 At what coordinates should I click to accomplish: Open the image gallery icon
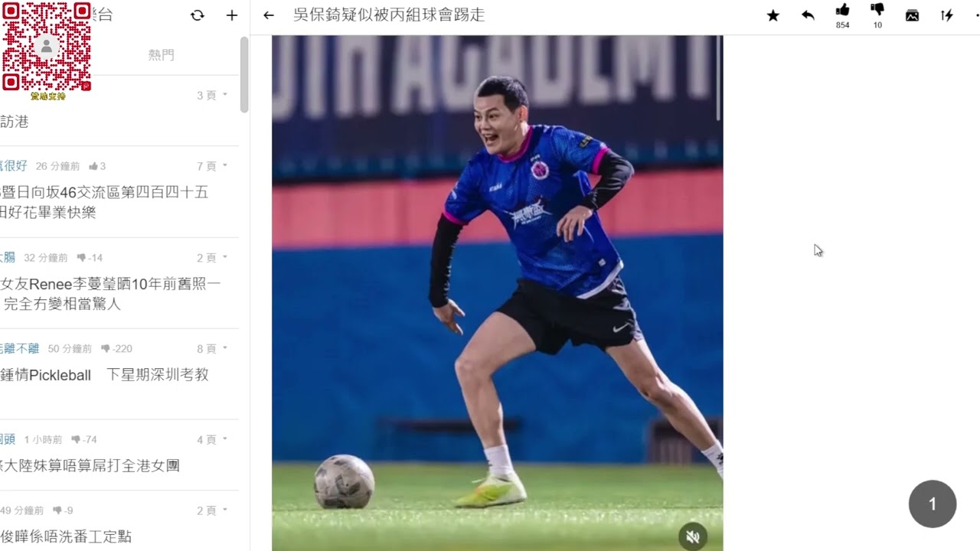point(912,15)
